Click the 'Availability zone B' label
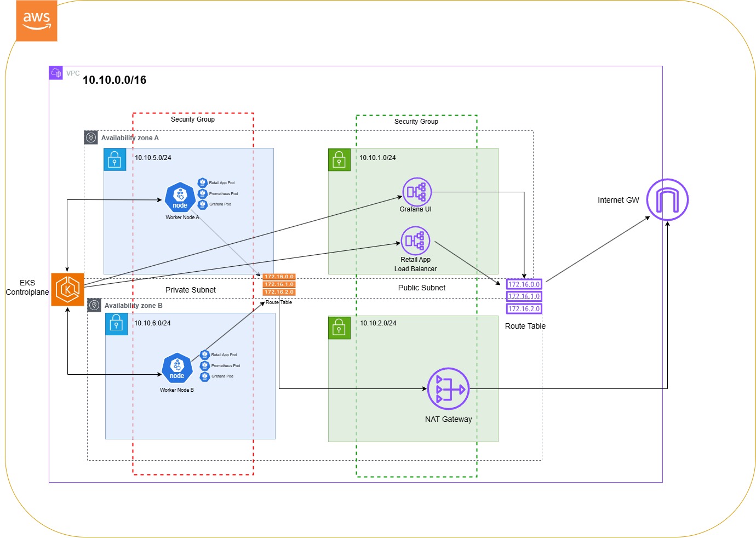 (x=134, y=306)
